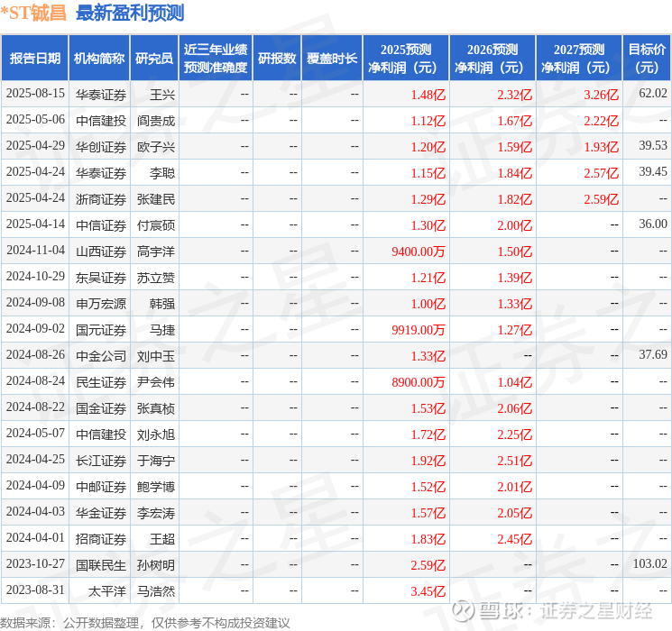Screen dimensions: 672x631
Task: Click institution 中邮证券
Action: [101, 487]
